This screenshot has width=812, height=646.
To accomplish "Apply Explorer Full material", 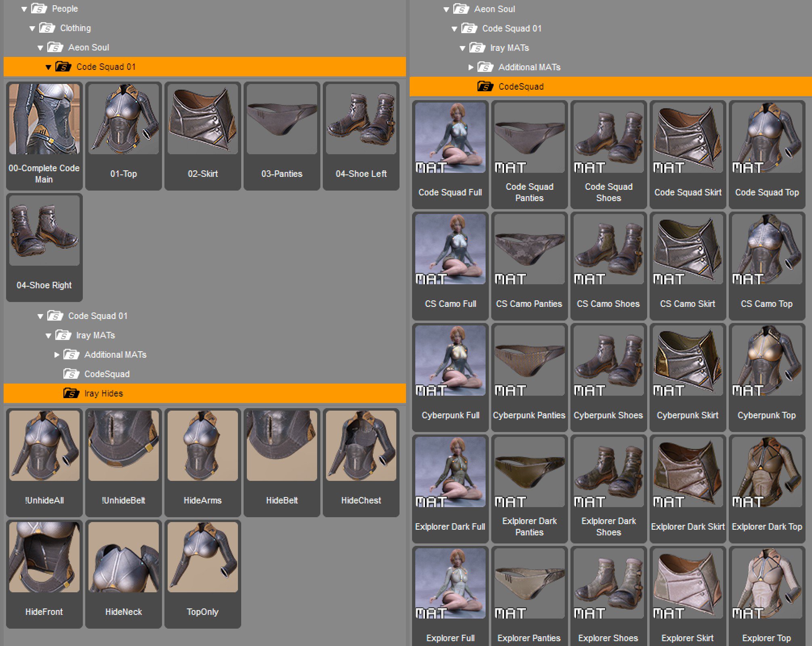I will [x=450, y=596].
